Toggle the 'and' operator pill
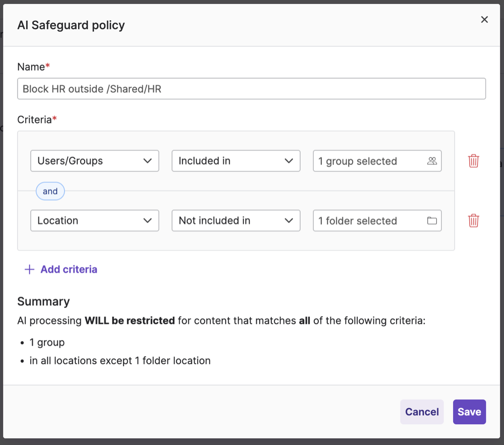The height and width of the screenshot is (445, 504). tap(50, 191)
